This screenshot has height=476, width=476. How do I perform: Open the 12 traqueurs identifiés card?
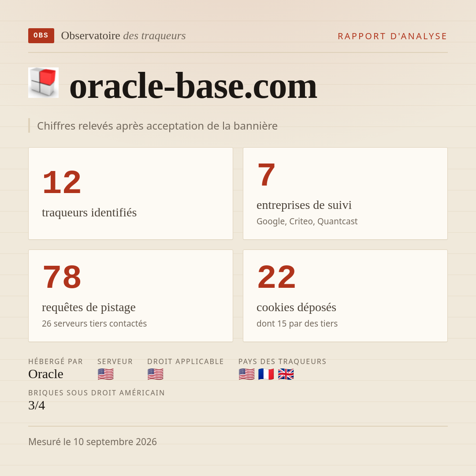click(x=130, y=193)
